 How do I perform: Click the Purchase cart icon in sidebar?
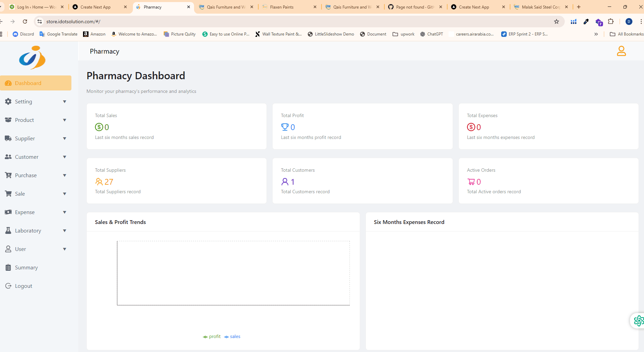tap(8, 175)
